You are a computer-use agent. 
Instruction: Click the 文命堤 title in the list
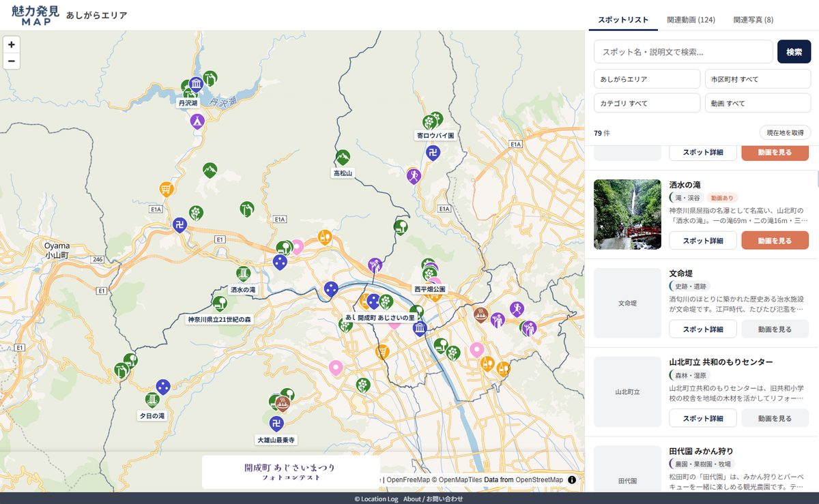[681, 273]
